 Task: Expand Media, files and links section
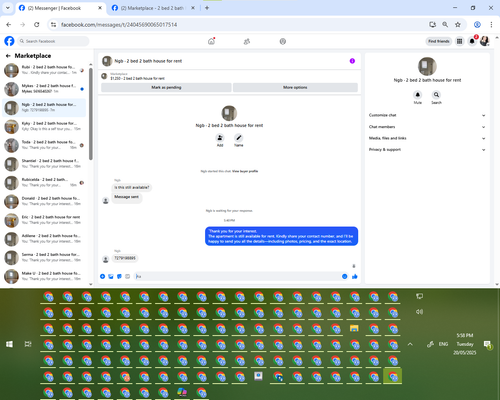coord(427,138)
